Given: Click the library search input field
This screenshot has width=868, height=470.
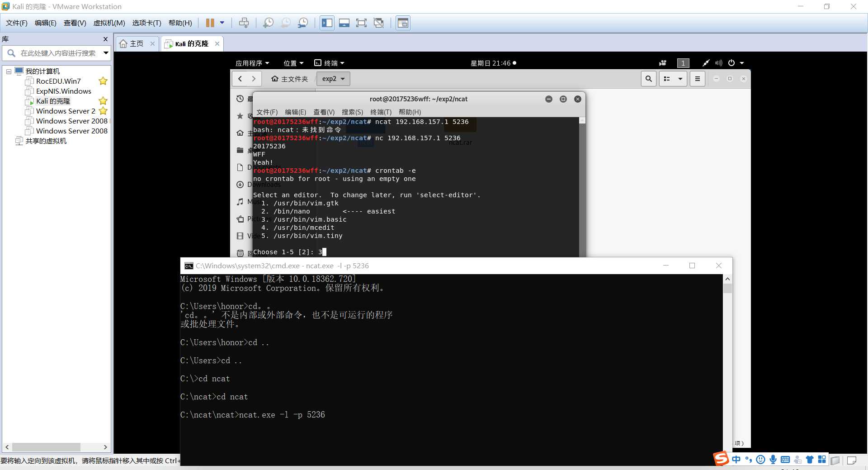Looking at the screenshot, I should tap(58, 53).
